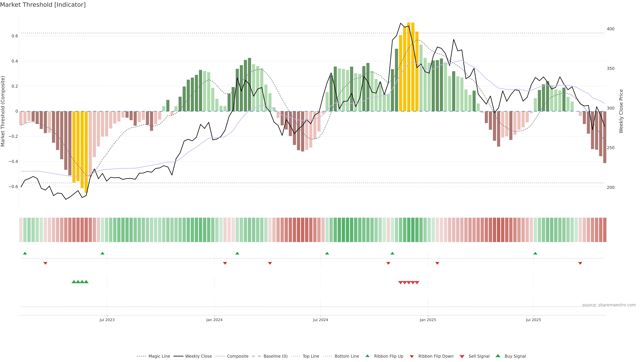Click the Ribbon Flip Up legend triangle
644x362 pixels.
coord(367,356)
